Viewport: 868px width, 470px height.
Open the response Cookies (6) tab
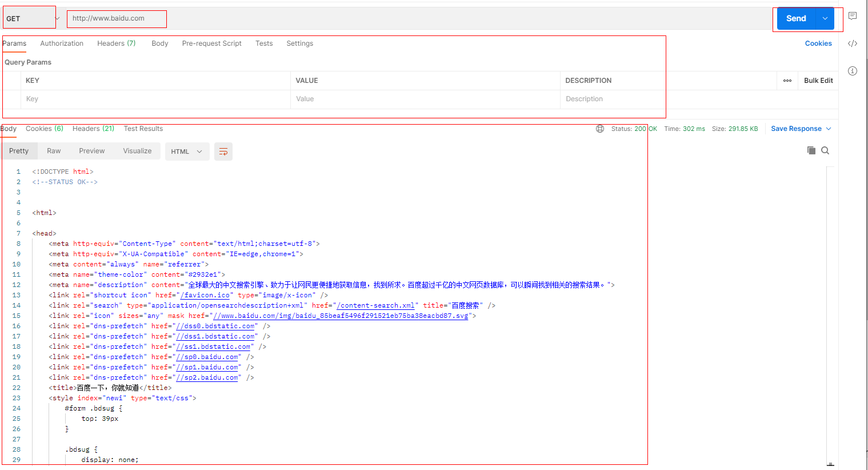[45, 129]
